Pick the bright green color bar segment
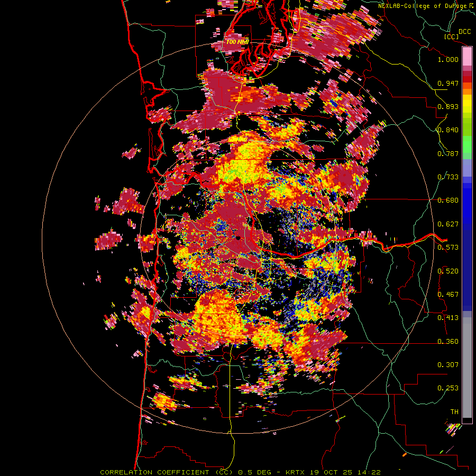This screenshot has height=476, width=476. [x=467, y=143]
